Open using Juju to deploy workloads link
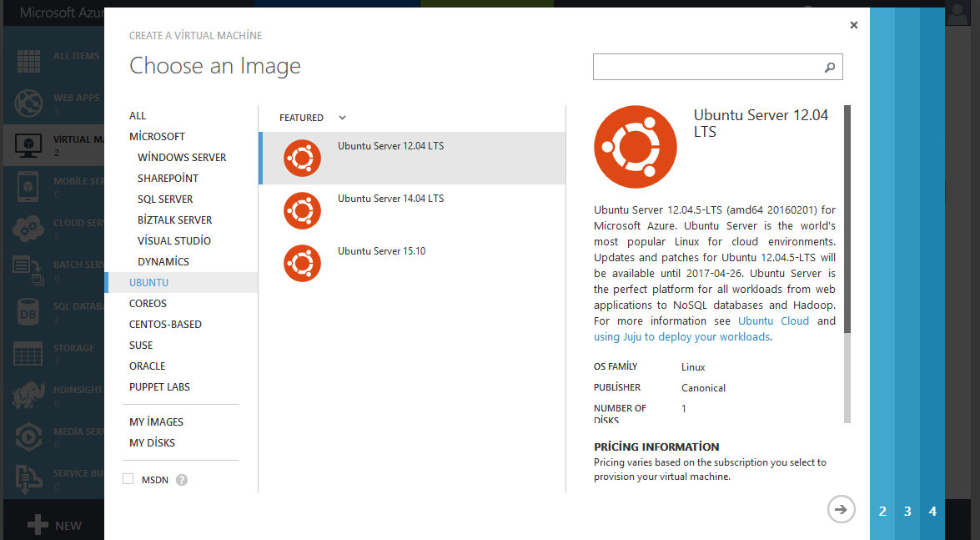This screenshot has height=540, width=980. [x=682, y=336]
